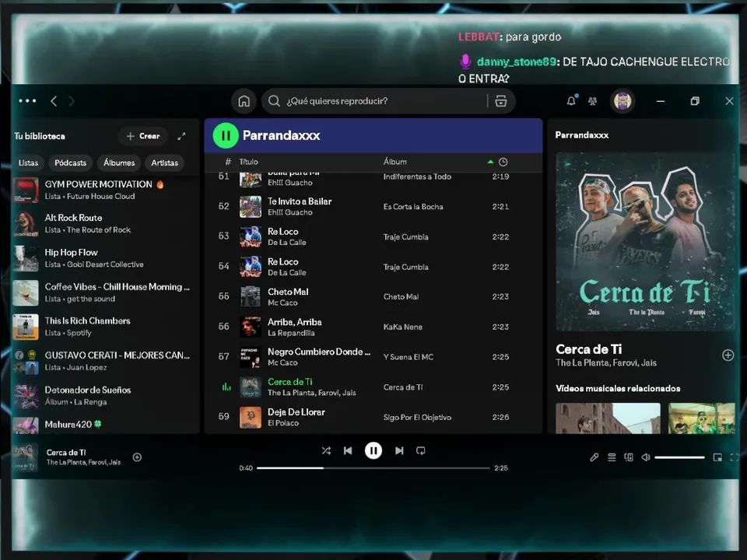Open Parrandaxxx title in right panel
This screenshot has width=747, height=560.
click(582, 135)
